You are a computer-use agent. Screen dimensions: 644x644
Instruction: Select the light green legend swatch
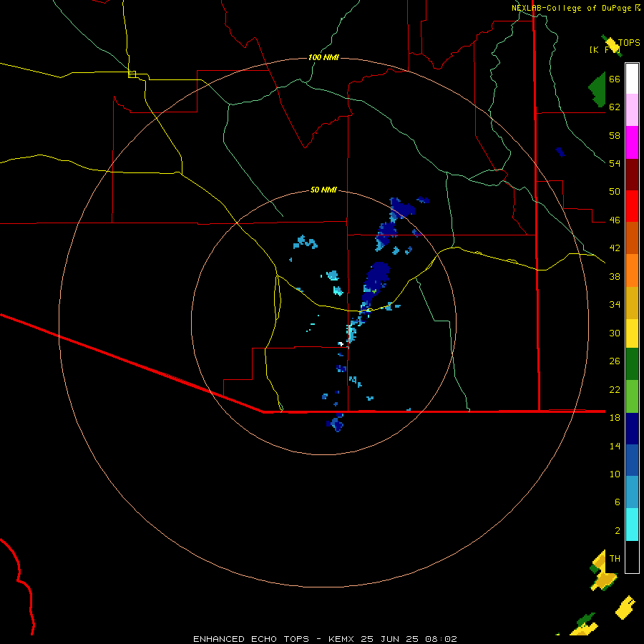click(x=632, y=396)
